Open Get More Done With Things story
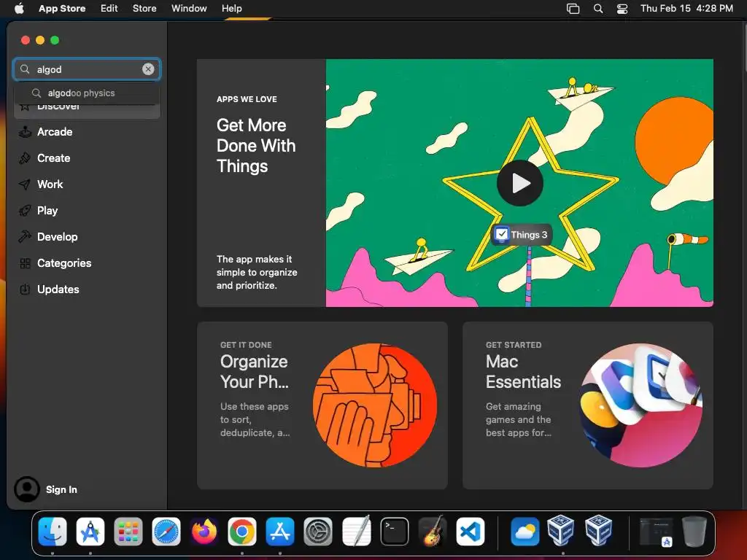 pos(261,183)
